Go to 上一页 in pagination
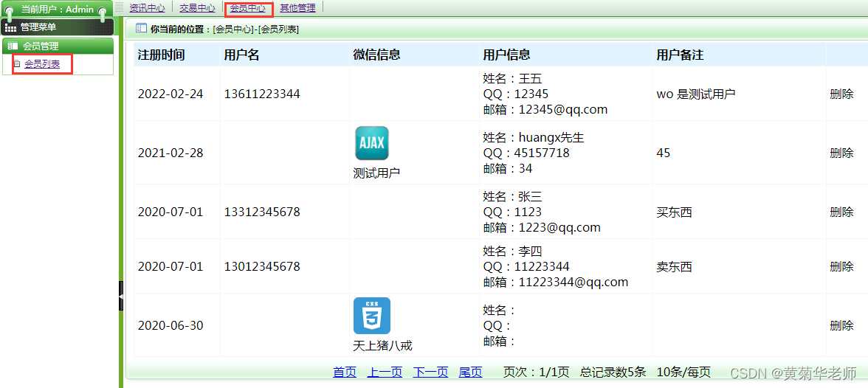 point(385,373)
